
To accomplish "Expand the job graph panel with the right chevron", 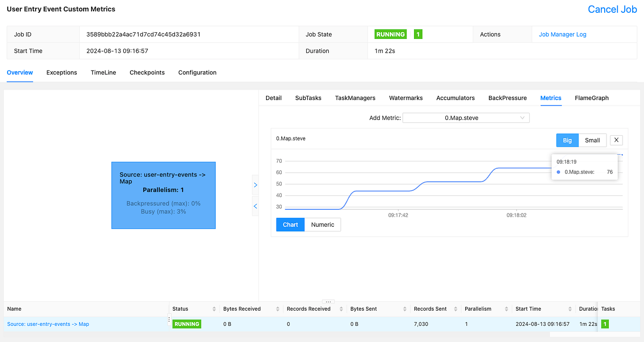I will (x=255, y=185).
